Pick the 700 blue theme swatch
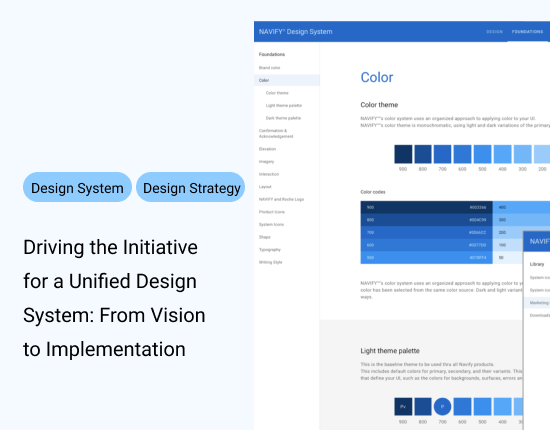The width and height of the screenshot is (550, 430). 443,154
